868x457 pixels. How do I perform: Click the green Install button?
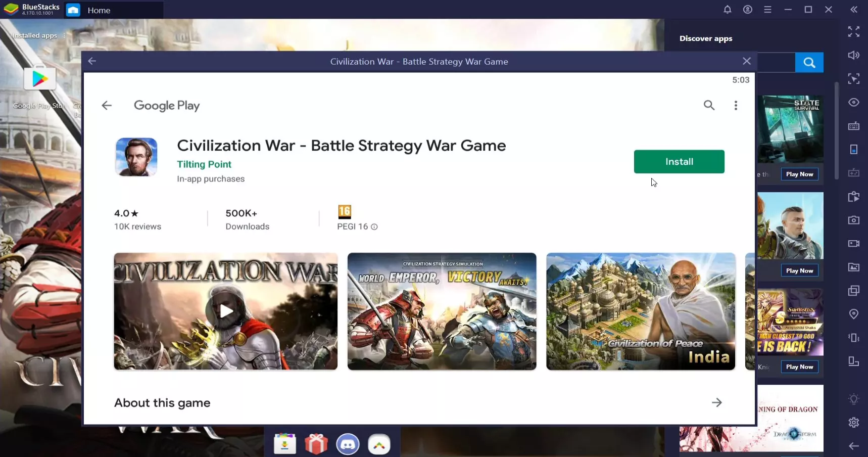point(679,162)
